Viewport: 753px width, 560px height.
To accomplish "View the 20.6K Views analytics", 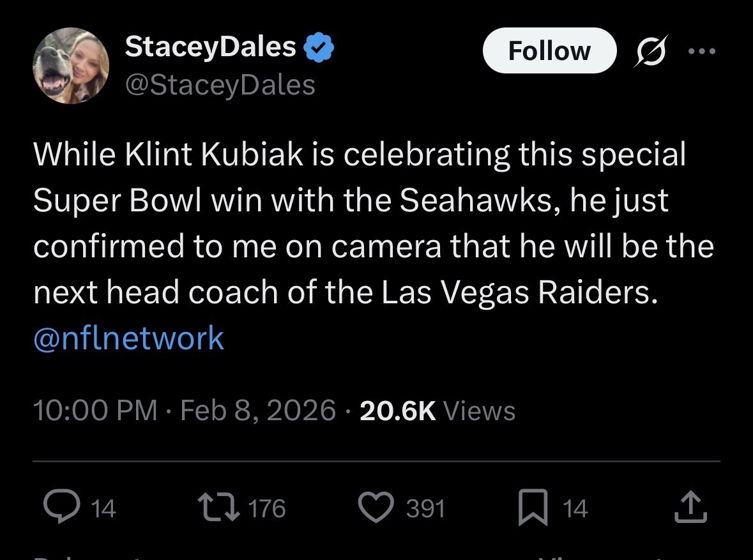I will pyautogui.click(x=437, y=411).
